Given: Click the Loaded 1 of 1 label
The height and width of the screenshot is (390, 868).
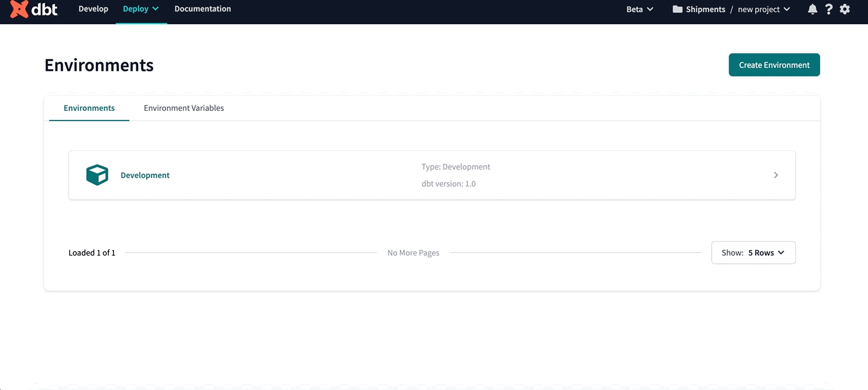Looking at the screenshot, I should point(92,253).
